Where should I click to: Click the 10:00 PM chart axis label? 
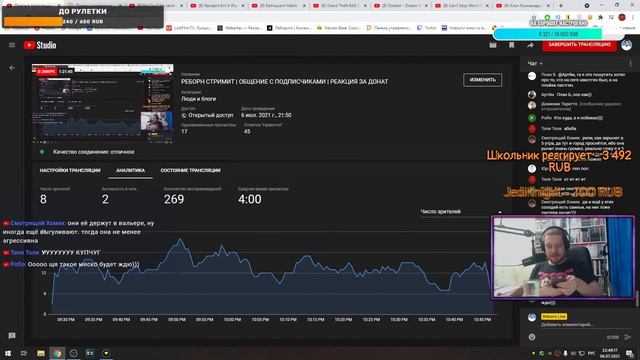(232, 320)
